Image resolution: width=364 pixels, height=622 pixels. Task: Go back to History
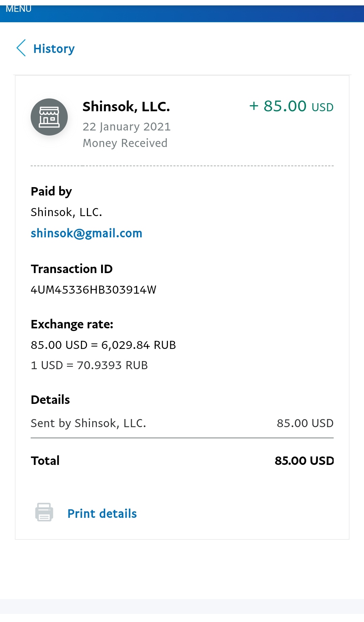point(54,49)
